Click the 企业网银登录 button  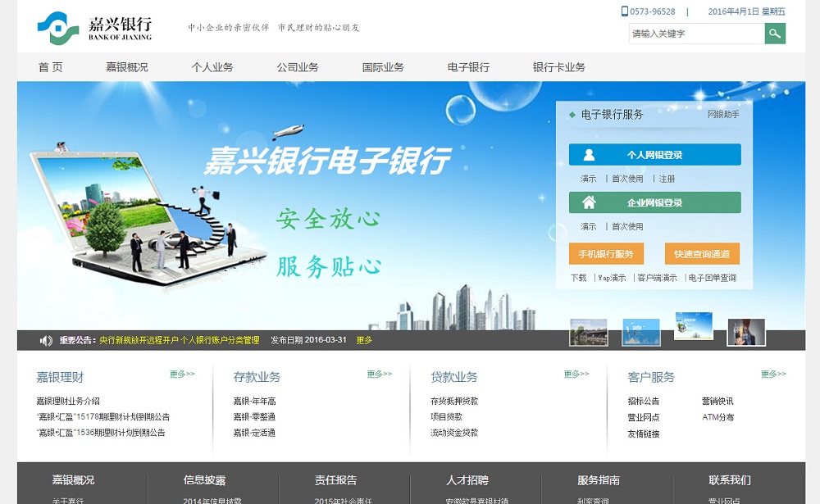pos(654,202)
